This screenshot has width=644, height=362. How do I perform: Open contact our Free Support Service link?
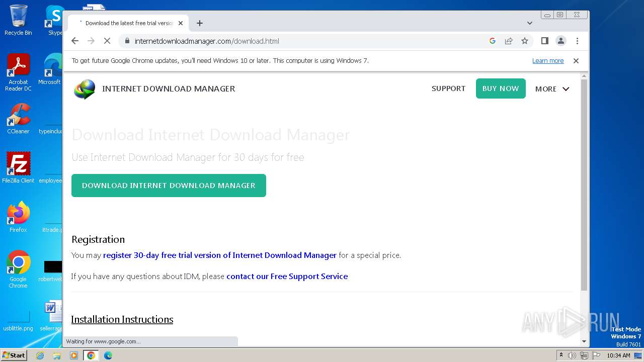(x=287, y=277)
